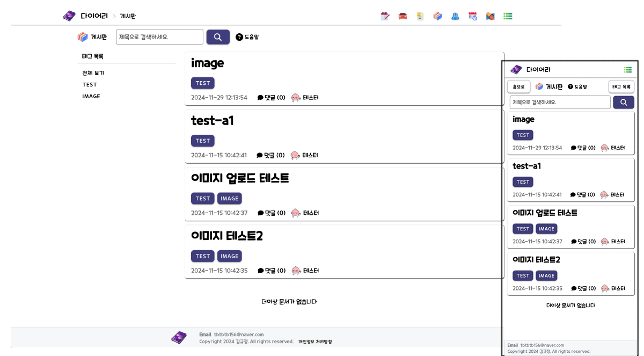Click the green list icon in mobile header
This screenshot has height=356, width=644.
[628, 70]
